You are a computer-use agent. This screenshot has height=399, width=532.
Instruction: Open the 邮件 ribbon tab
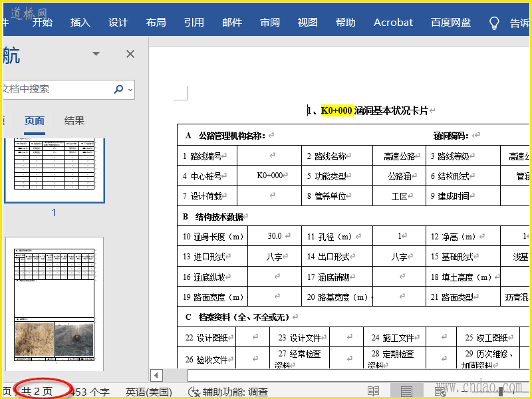coord(232,23)
